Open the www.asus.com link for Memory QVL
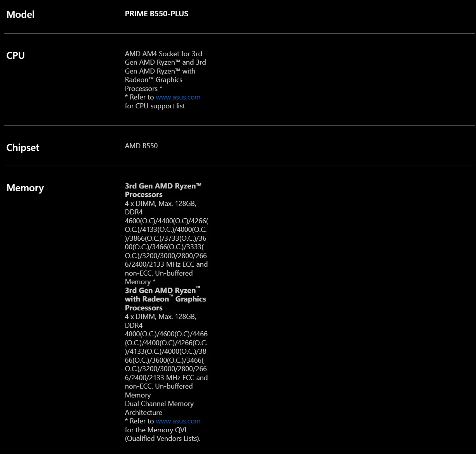Screen dimensions: 476x454 point(178,421)
